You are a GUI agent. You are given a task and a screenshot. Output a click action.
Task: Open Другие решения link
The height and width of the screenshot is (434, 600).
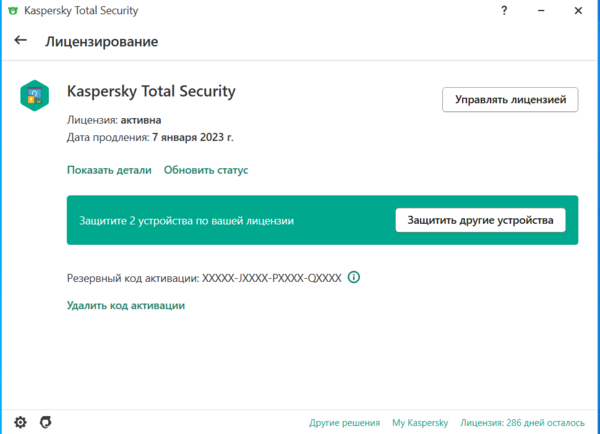click(343, 423)
